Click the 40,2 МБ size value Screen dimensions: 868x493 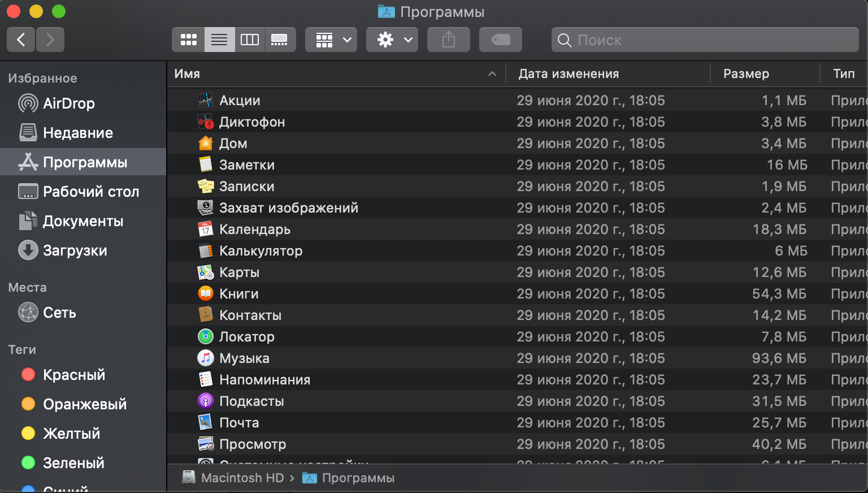coord(779,444)
